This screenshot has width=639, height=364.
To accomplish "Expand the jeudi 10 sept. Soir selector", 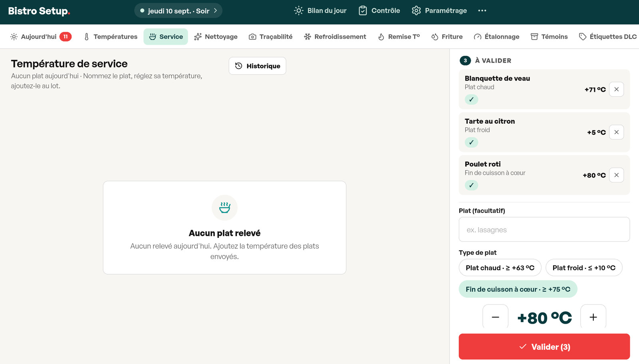I will click(178, 11).
